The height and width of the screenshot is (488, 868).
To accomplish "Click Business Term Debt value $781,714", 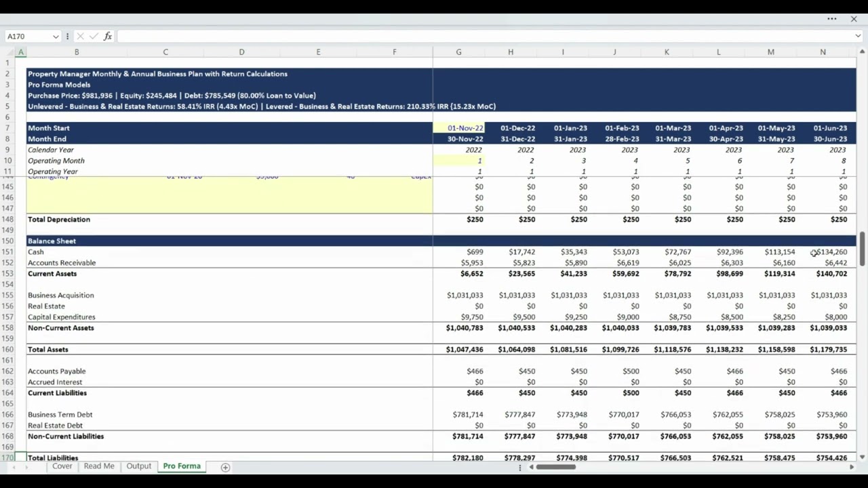I will (x=468, y=415).
